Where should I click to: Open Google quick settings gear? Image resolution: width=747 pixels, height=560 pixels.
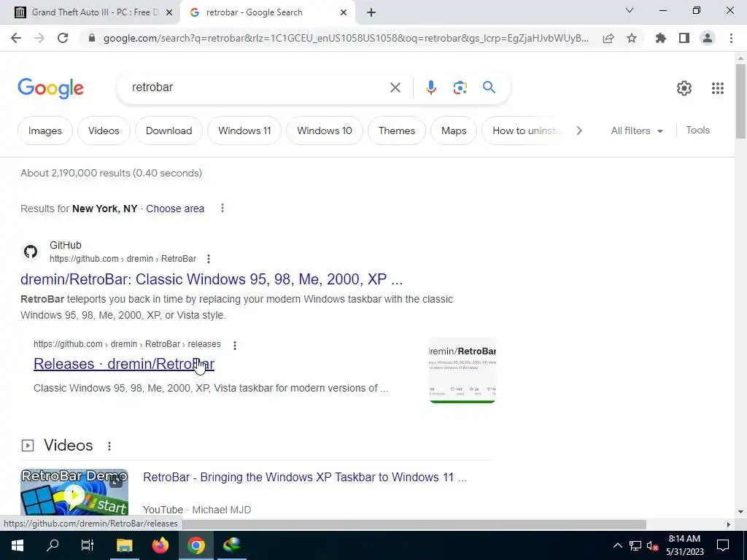tap(684, 88)
